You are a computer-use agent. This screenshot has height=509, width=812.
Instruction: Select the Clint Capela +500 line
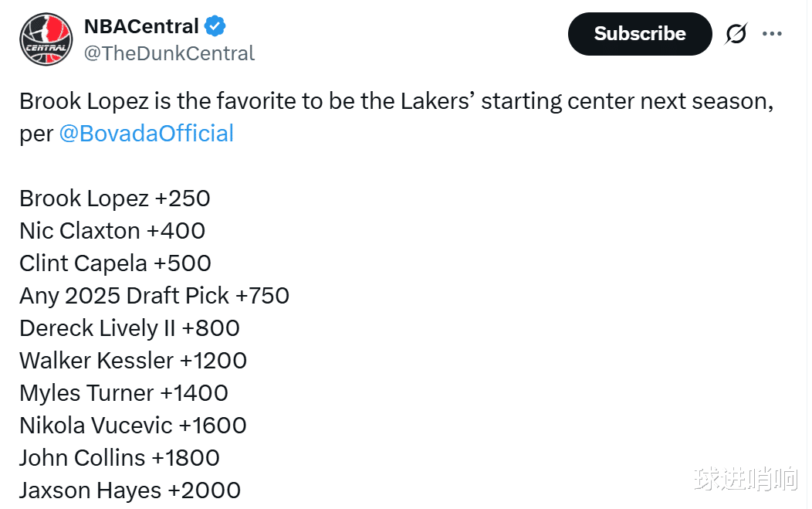tap(115, 263)
